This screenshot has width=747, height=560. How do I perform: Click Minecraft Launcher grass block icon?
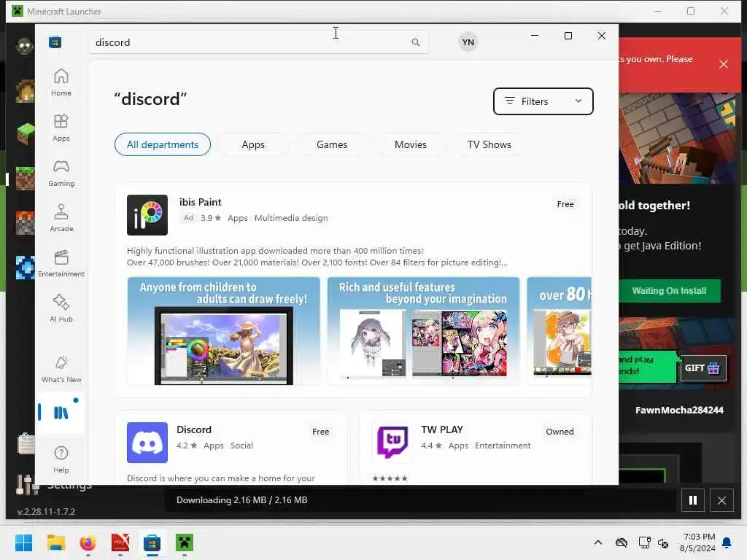[x=26, y=133]
